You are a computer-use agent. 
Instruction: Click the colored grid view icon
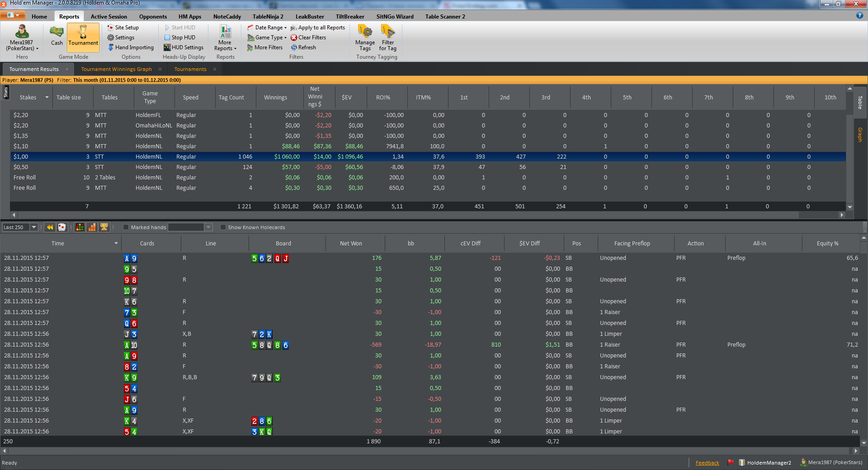80,227
